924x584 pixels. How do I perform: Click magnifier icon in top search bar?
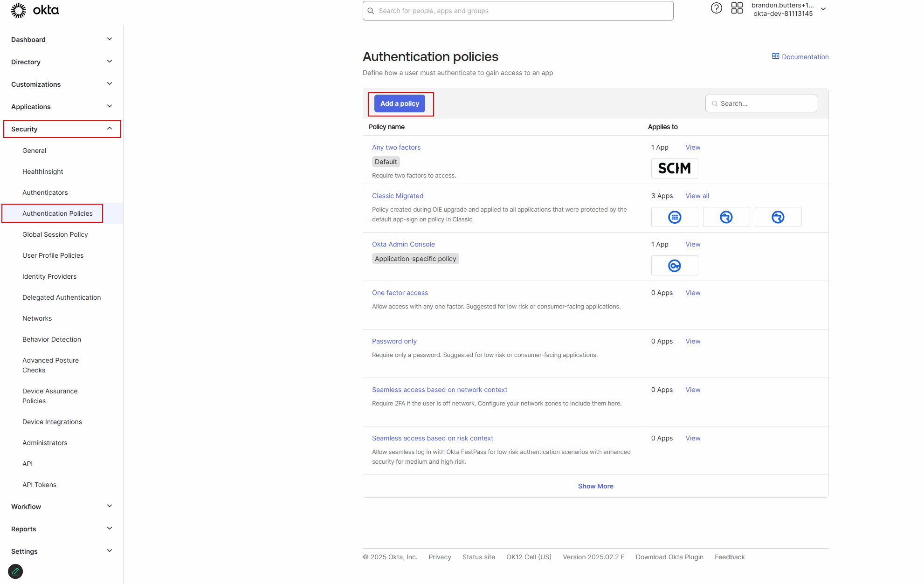point(371,11)
